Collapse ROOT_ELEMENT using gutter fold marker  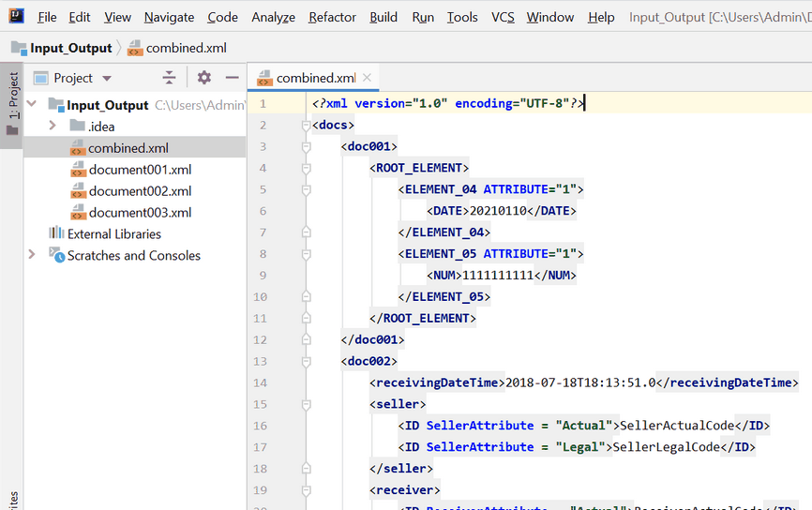click(307, 169)
